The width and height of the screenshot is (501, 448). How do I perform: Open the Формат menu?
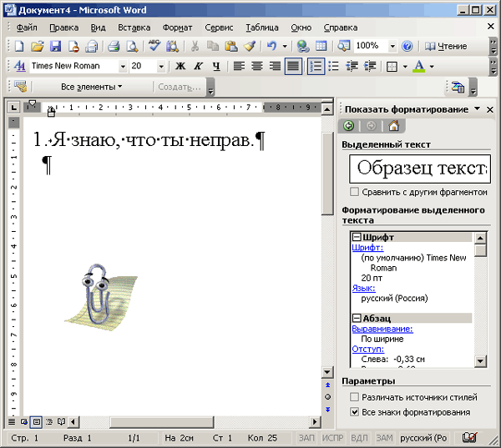tap(177, 28)
